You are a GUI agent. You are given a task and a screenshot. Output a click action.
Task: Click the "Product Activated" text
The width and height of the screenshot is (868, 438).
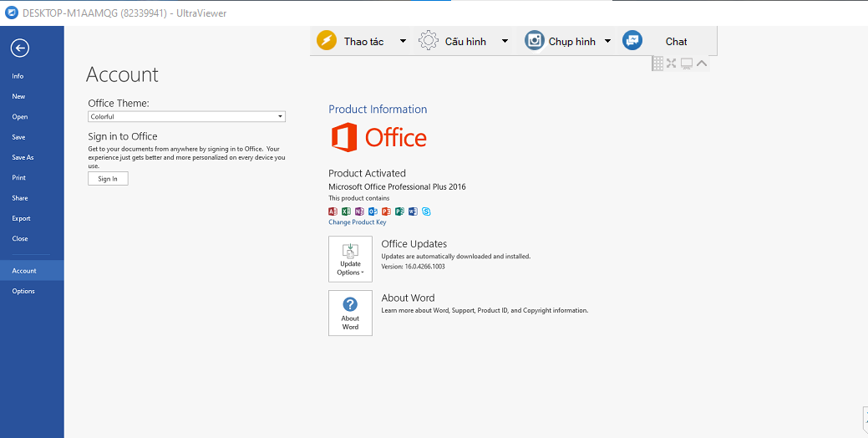point(367,173)
